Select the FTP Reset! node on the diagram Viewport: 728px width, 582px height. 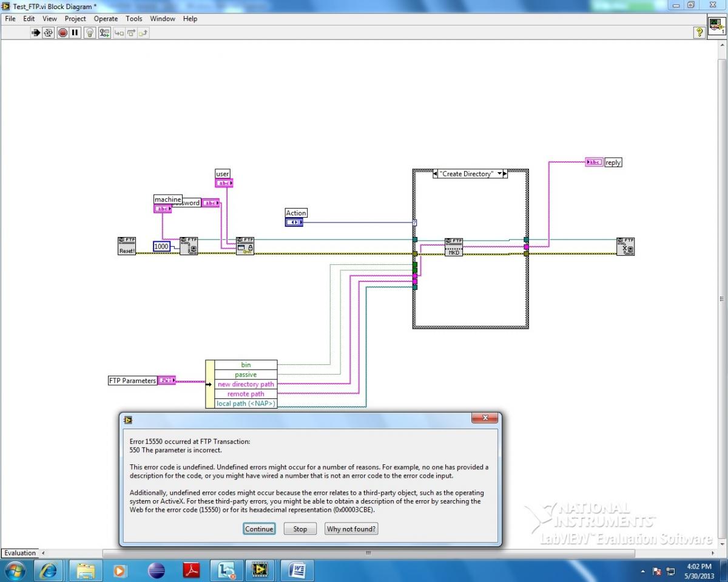click(x=126, y=245)
